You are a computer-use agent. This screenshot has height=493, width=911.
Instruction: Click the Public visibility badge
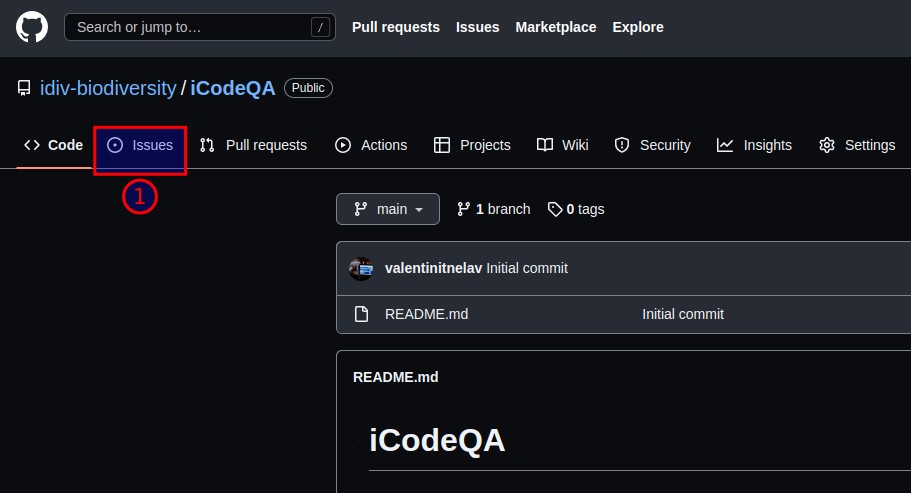[308, 88]
